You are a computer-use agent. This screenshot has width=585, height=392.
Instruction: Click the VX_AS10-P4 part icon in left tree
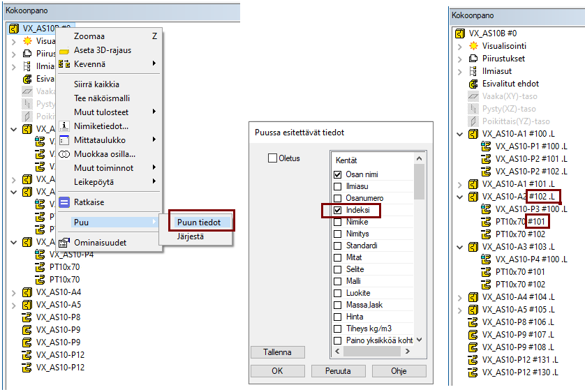coord(40,255)
